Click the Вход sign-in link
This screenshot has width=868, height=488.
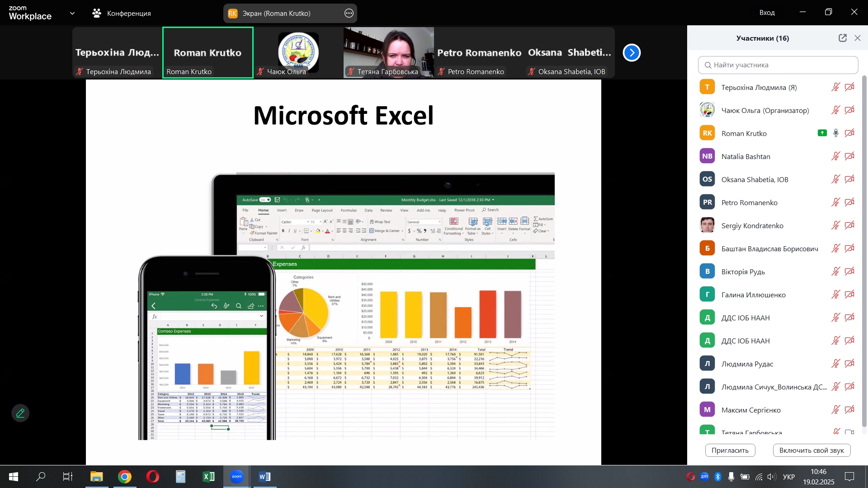click(767, 13)
